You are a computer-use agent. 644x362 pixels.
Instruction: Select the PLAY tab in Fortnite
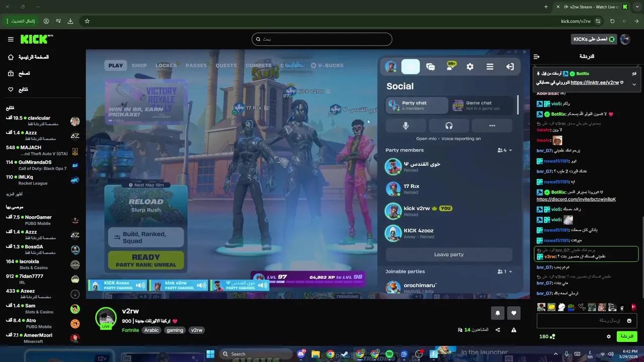(115, 65)
